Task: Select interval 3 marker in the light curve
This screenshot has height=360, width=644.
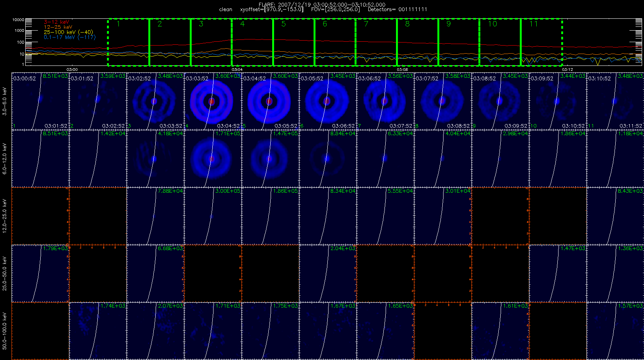Action: (x=201, y=24)
